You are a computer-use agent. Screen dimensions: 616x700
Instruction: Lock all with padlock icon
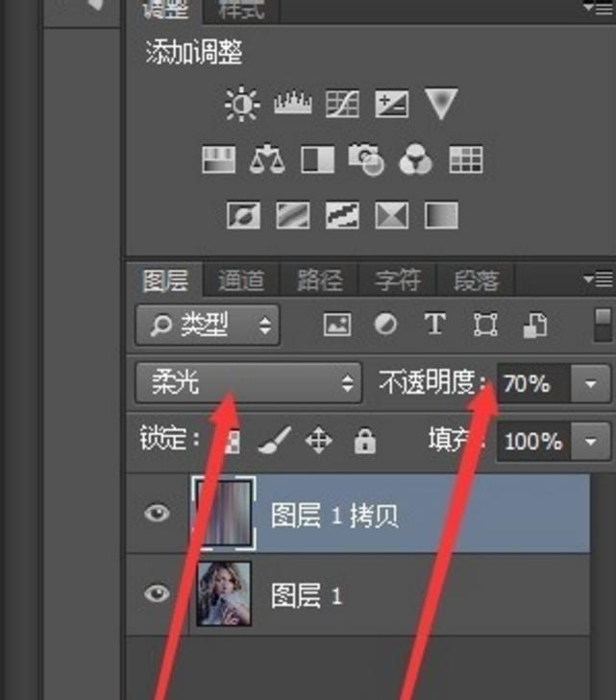tap(365, 441)
